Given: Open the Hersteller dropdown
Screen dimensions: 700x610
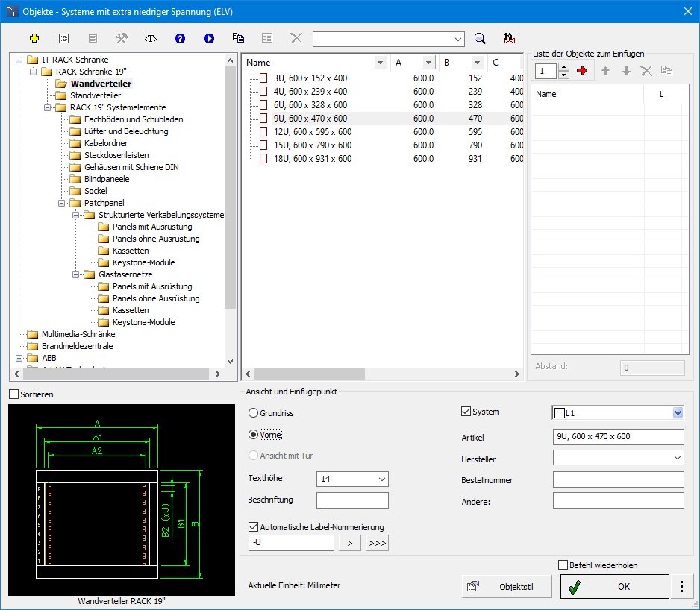Looking at the screenshot, I should click(677, 458).
